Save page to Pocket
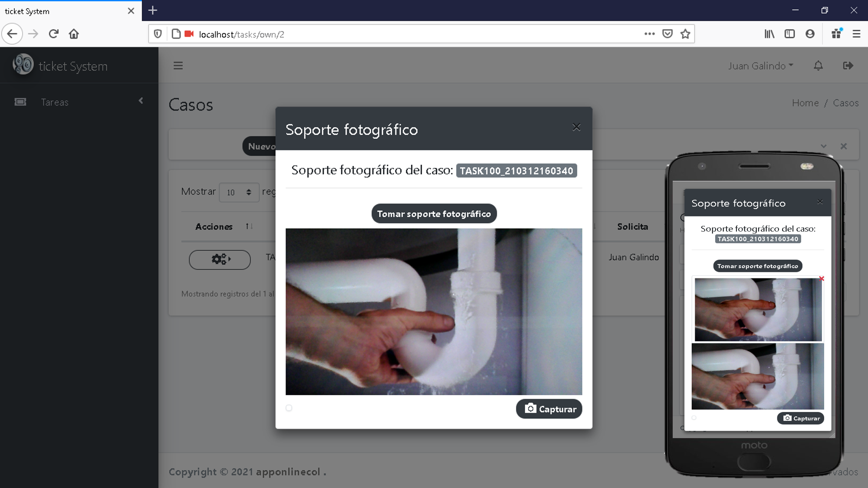This screenshot has height=488, width=868. click(667, 34)
